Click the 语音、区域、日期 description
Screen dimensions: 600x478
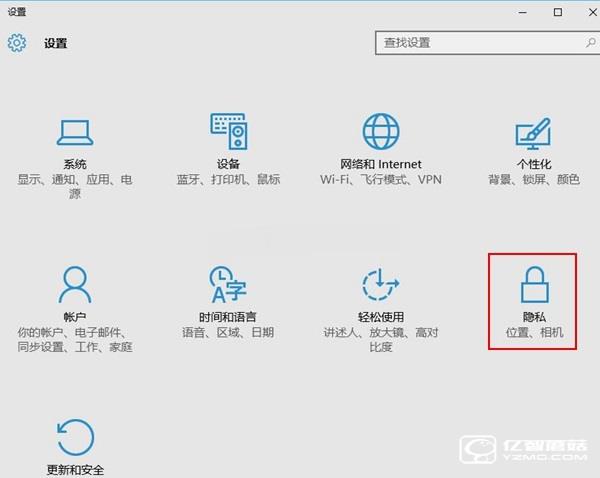(228, 332)
